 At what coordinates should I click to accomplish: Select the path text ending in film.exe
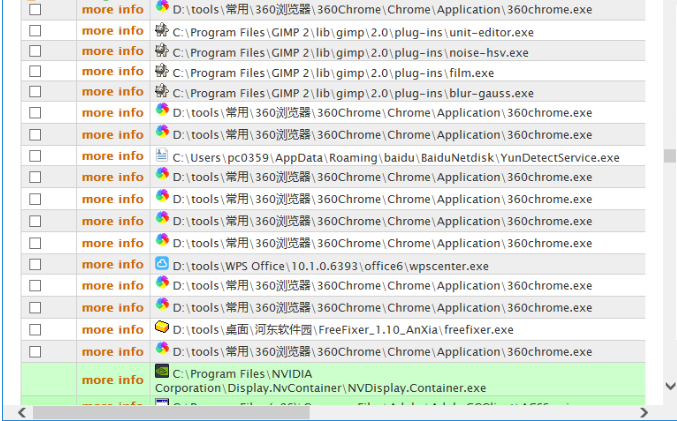click(x=333, y=73)
